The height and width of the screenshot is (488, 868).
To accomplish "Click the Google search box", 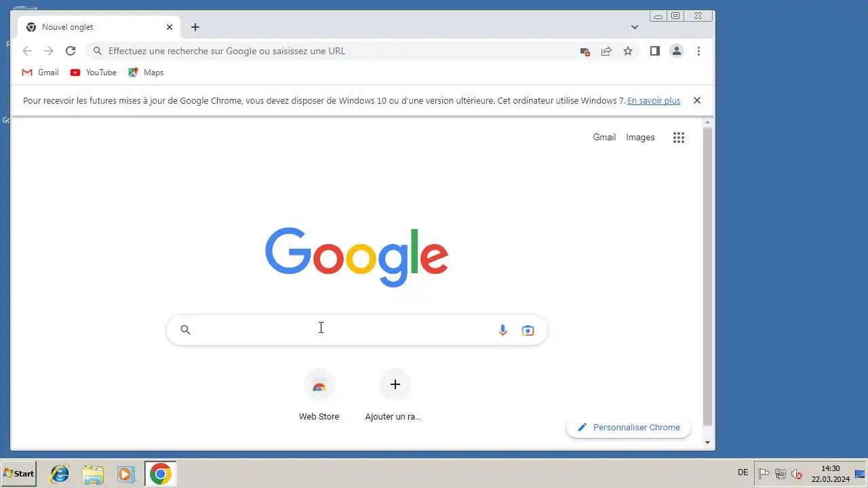I will coord(357,330).
